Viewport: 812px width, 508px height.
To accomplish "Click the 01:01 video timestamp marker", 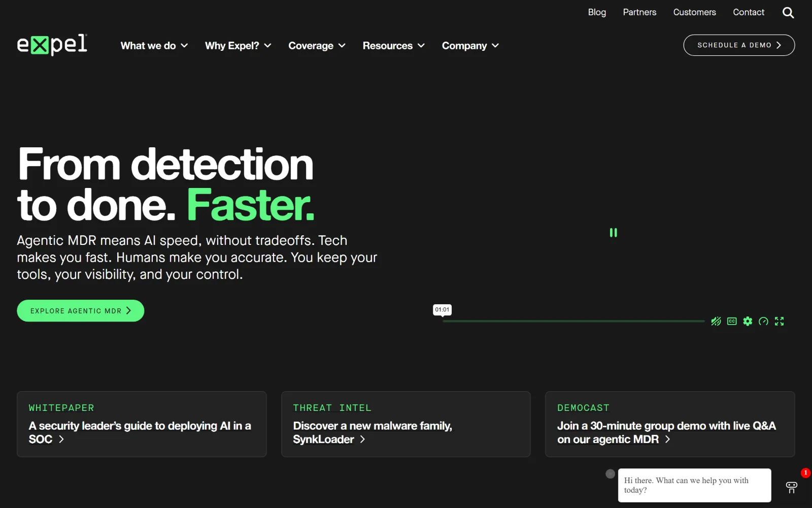I will pos(442,310).
